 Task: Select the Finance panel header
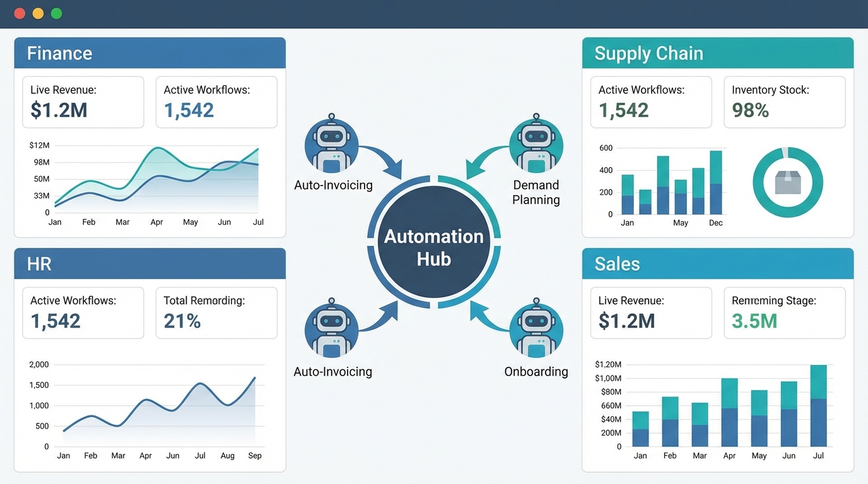[x=150, y=53]
